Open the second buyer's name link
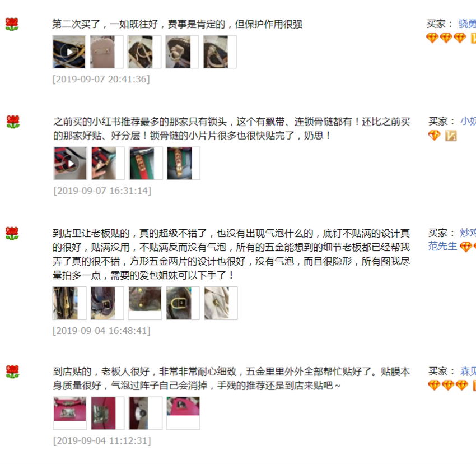 468,121
